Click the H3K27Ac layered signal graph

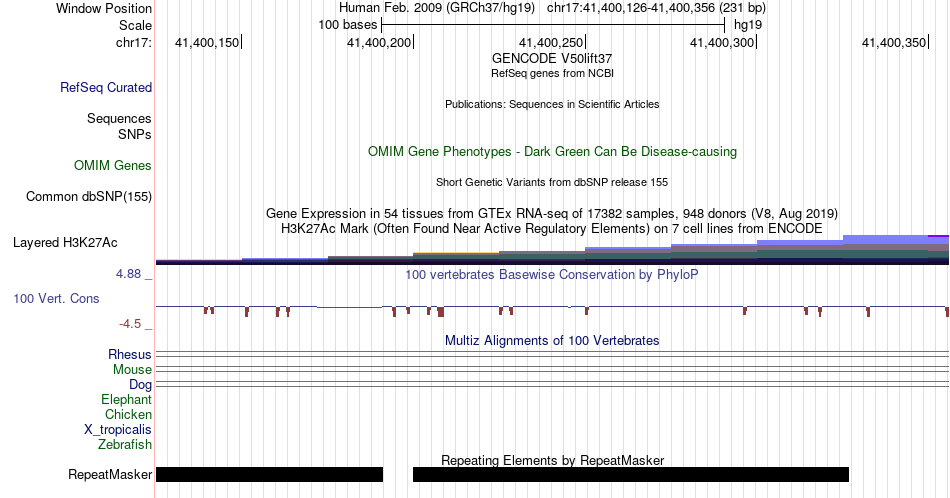pyautogui.click(x=552, y=250)
